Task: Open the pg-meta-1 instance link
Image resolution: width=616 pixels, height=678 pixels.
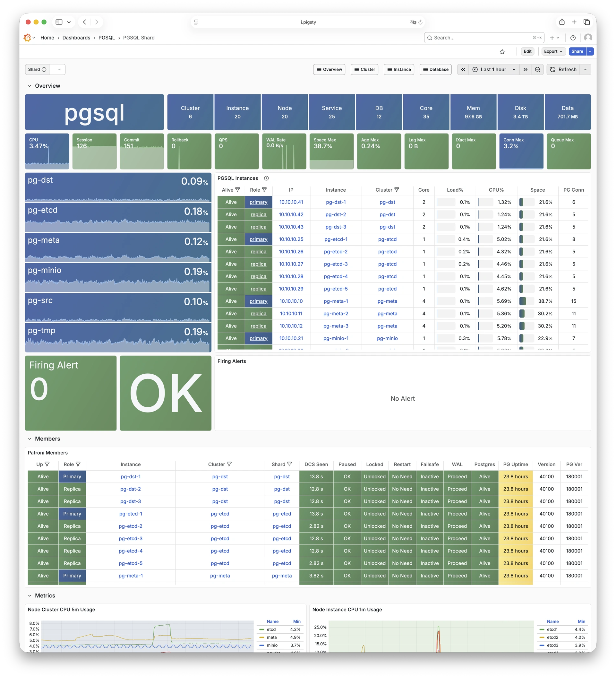Action: (x=335, y=301)
